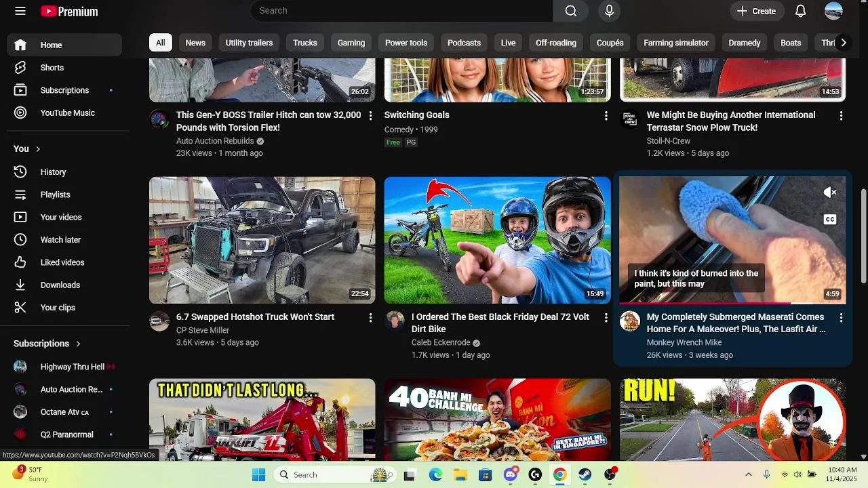Click the search magnifier button
This screenshot has height=488, width=868.
[571, 11]
